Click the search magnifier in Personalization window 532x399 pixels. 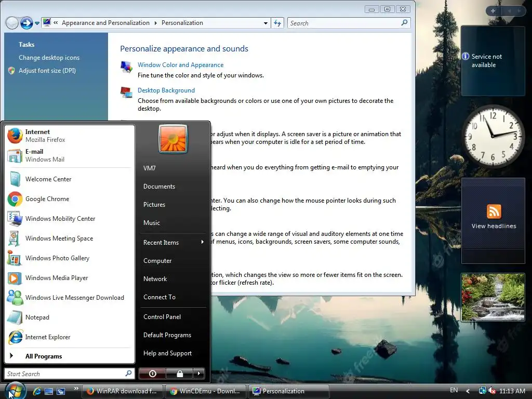(x=404, y=23)
